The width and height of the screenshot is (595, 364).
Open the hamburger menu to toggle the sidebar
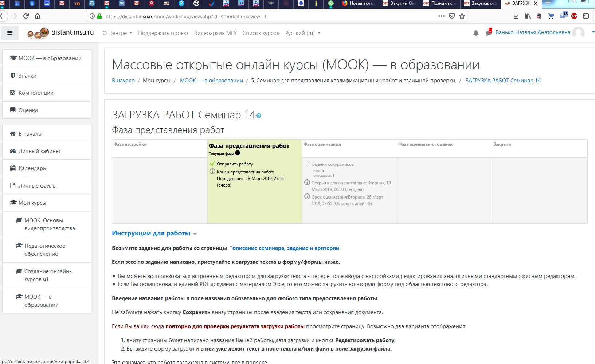(10, 32)
